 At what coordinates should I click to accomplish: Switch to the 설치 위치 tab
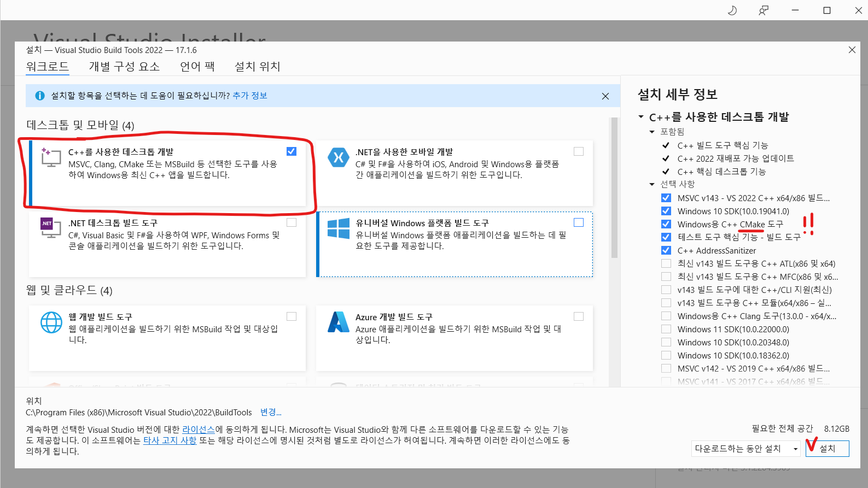coord(257,67)
